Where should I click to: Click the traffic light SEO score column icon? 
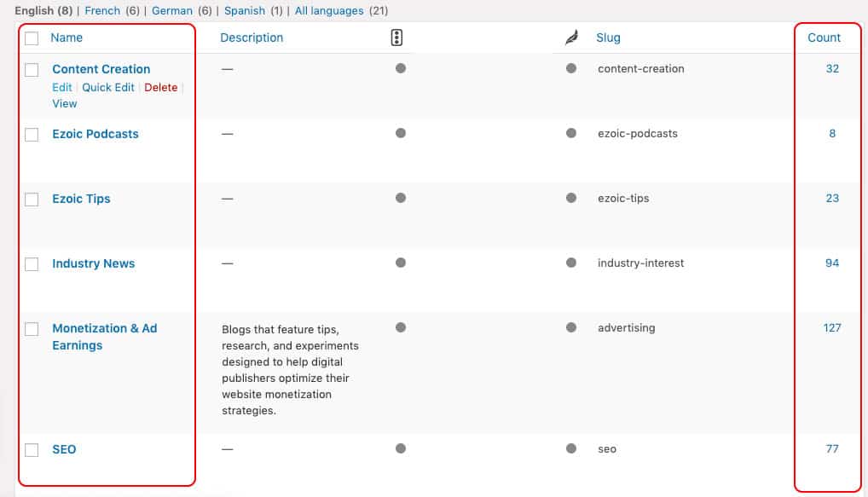pos(396,38)
